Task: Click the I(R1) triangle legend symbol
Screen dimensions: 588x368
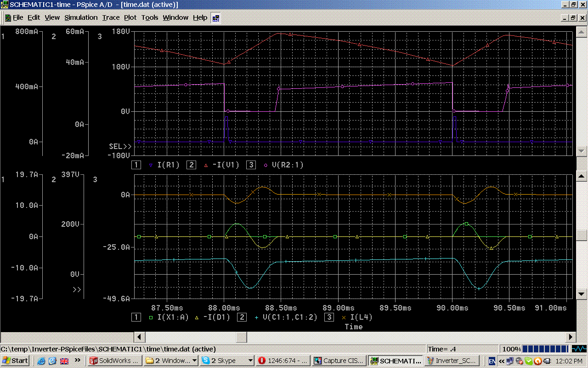Action: [x=150, y=165]
